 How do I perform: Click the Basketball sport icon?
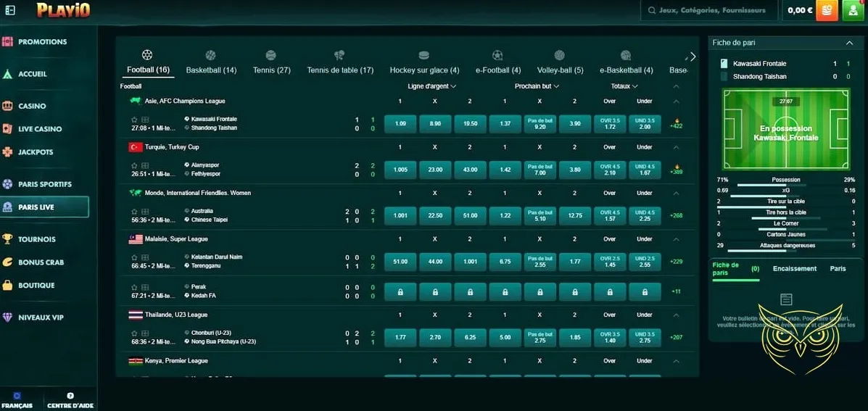pos(210,55)
